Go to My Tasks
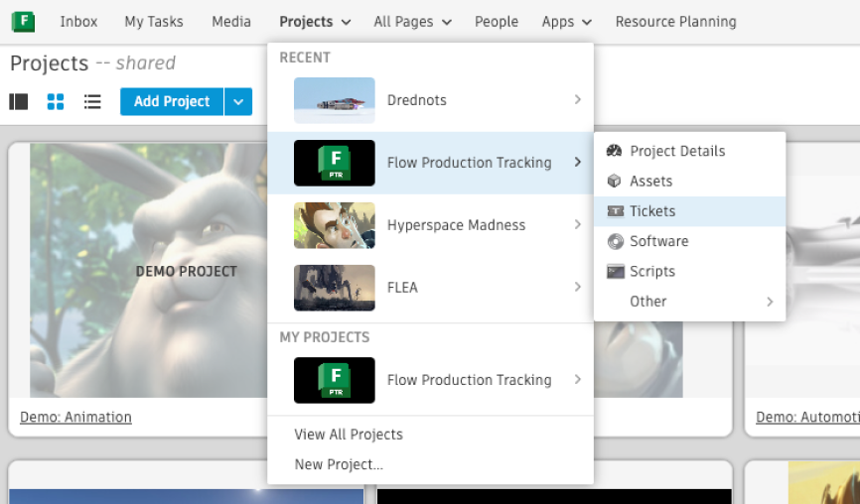860x504 pixels. [x=154, y=22]
